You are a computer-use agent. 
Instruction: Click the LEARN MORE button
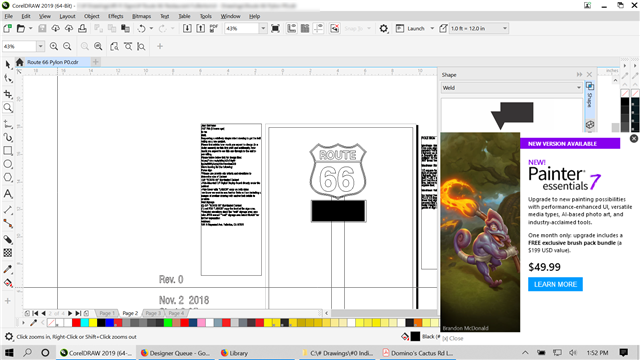pos(555,284)
